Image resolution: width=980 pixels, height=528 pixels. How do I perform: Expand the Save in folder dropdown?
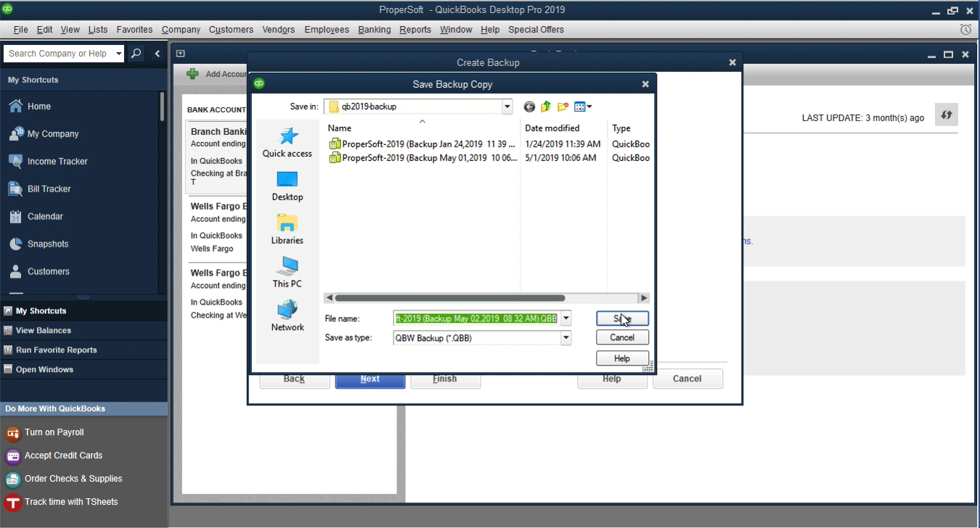(x=507, y=107)
